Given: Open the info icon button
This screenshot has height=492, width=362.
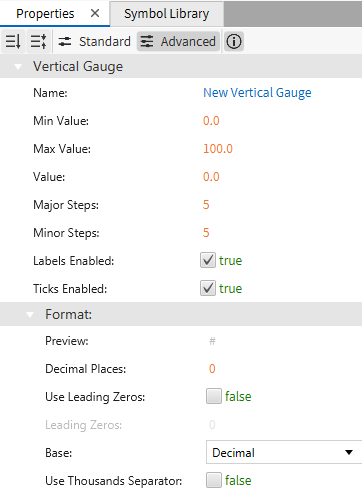Looking at the screenshot, I should (234, 42).
